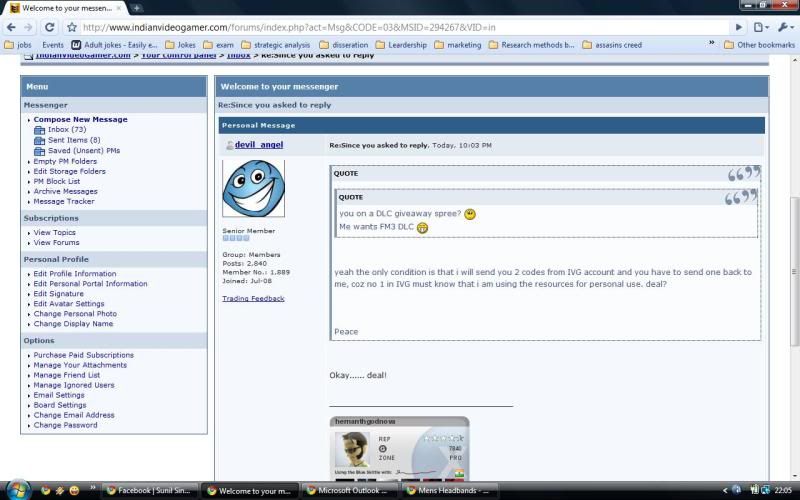Viewport: 800px width, 500px height.
Task: Open new tab with plus button
Action: coord(137,8)
